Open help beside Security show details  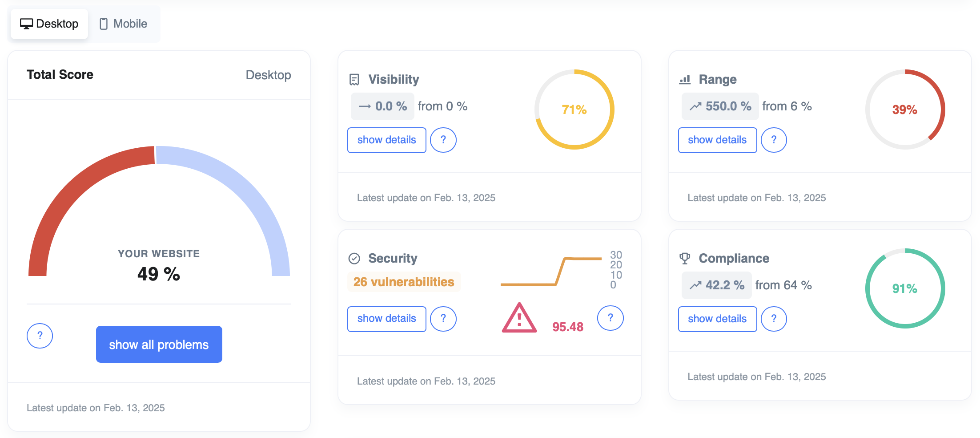[x=443, y=319]
